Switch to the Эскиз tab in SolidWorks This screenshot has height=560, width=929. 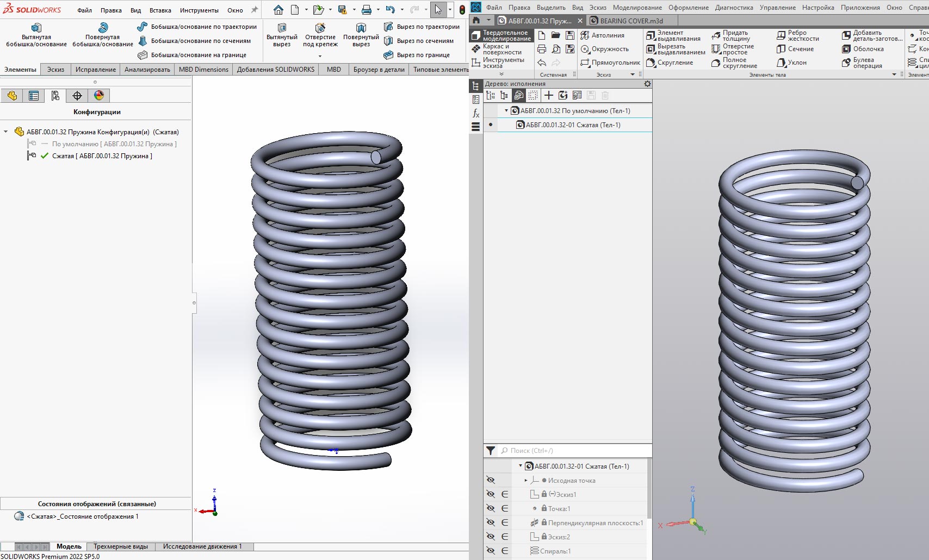tap(55, 70)
